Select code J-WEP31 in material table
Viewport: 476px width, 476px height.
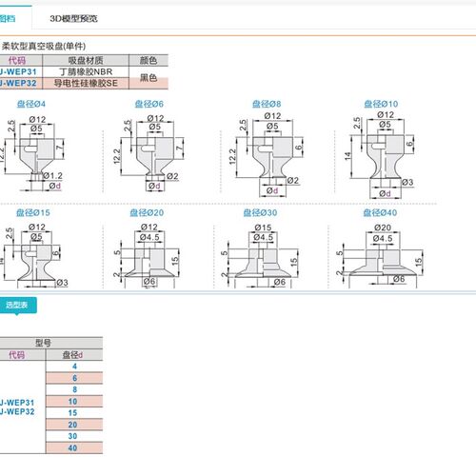pyautogui.click(x=18, y=71)
